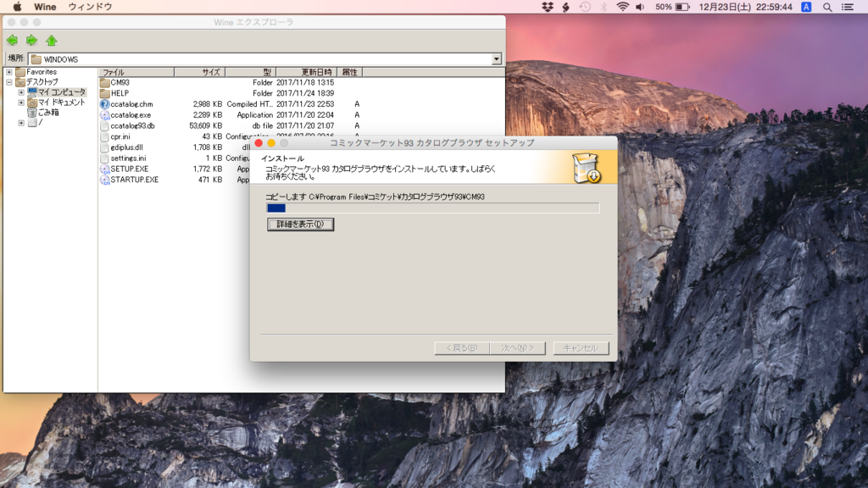The image size is (868, 488).
Task: Sort by 更新日時 column header
Action: (306, 72)
